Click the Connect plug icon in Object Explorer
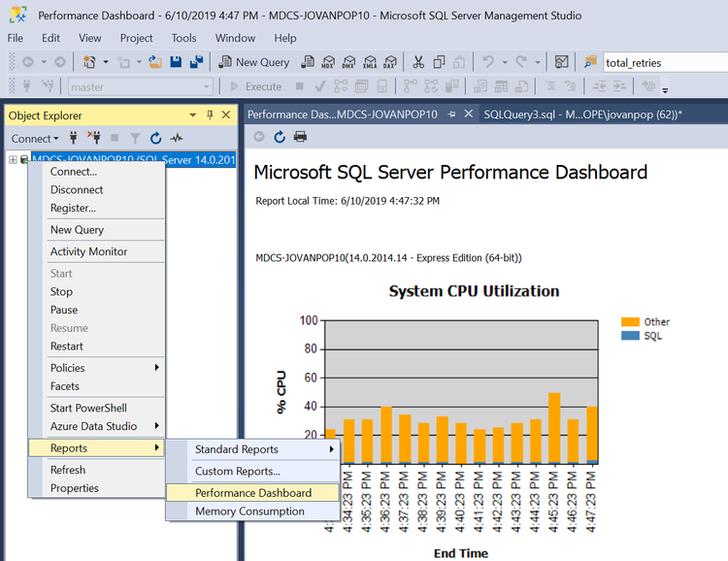The height and width of the screenshot is (561, 728). click(x=75, y=139)
